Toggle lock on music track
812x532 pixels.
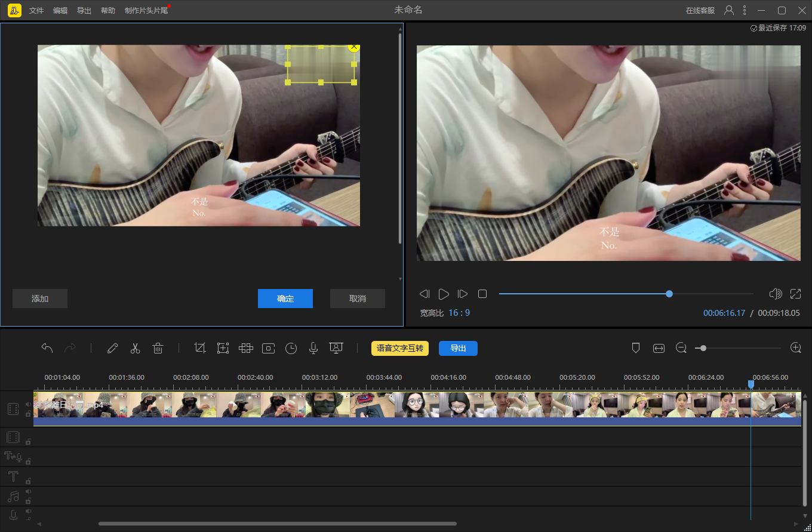(x=28, y=500)
